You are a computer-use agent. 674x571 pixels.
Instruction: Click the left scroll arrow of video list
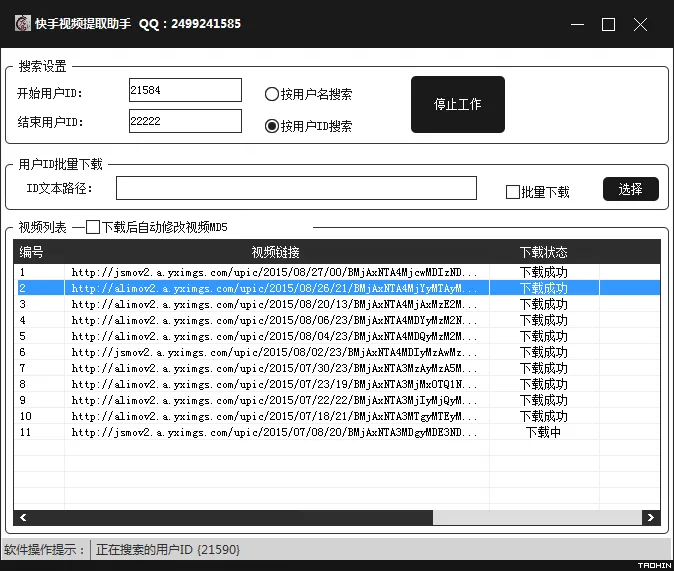(x=23, y=518)
